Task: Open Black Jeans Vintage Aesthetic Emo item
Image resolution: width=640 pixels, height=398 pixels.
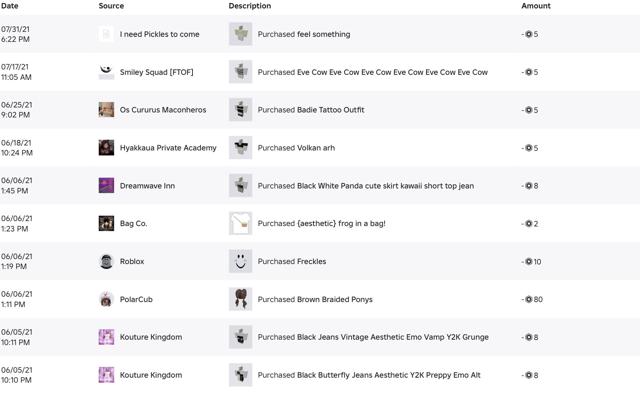Action: pyautogui.click(x=373, y=337)
